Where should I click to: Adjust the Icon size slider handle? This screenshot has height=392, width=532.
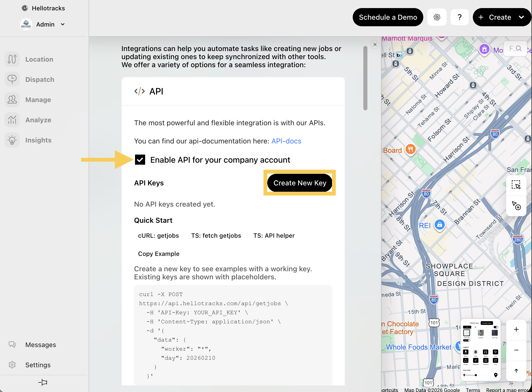pos(476,375)
